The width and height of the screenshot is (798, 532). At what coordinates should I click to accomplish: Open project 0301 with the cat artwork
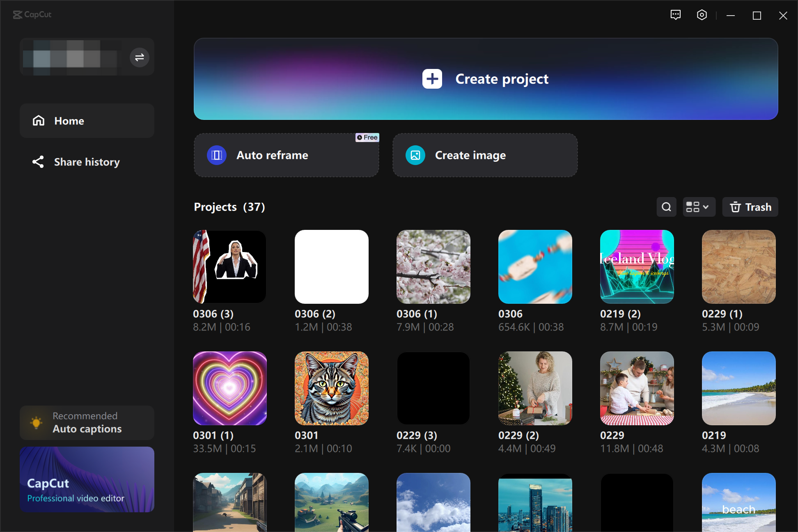point(331,388)
